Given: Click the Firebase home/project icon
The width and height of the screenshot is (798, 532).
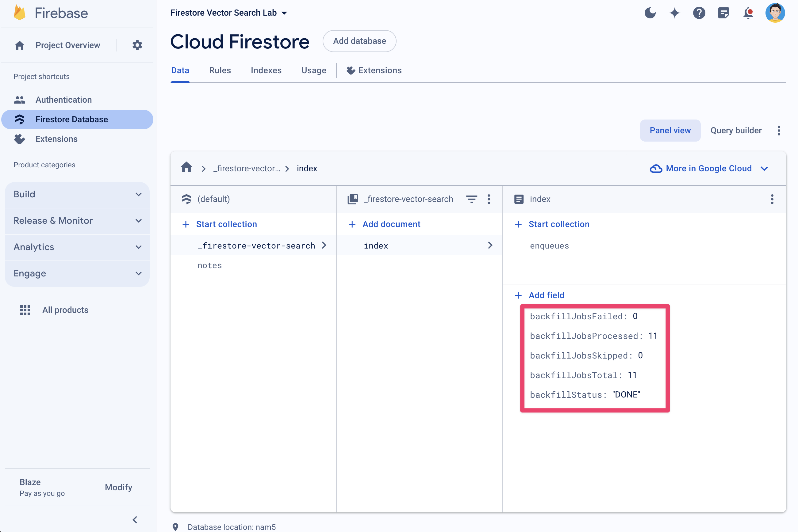Looking at the screenshot, I should coord(20,45).
